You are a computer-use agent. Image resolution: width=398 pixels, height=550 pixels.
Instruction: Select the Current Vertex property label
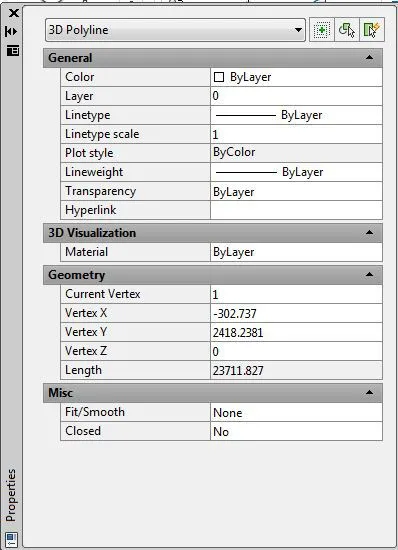pos(102,294)
